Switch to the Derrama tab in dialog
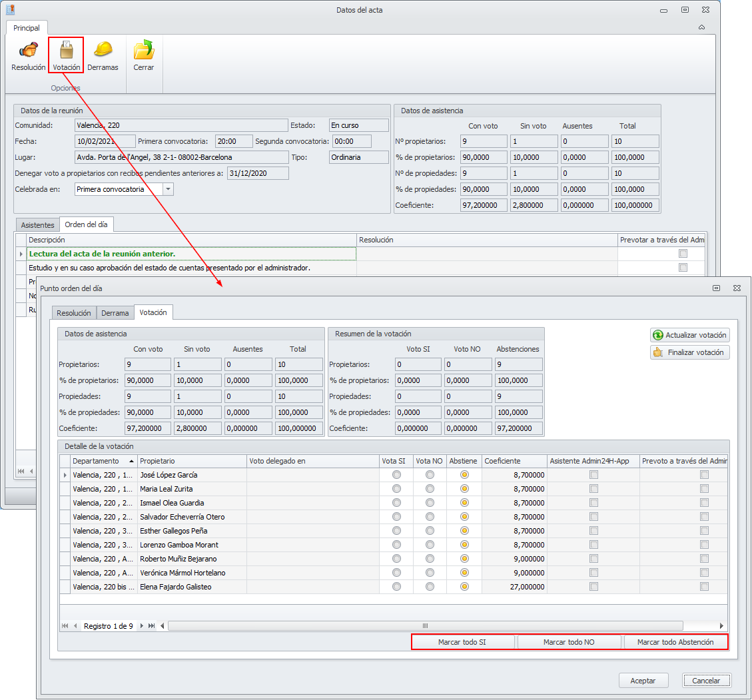Viewport: 752px width, 700px height. tap(115, 313)
